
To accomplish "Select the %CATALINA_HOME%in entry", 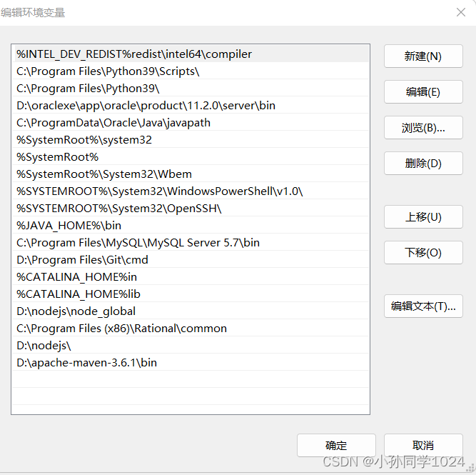I will tap(191, 276).
